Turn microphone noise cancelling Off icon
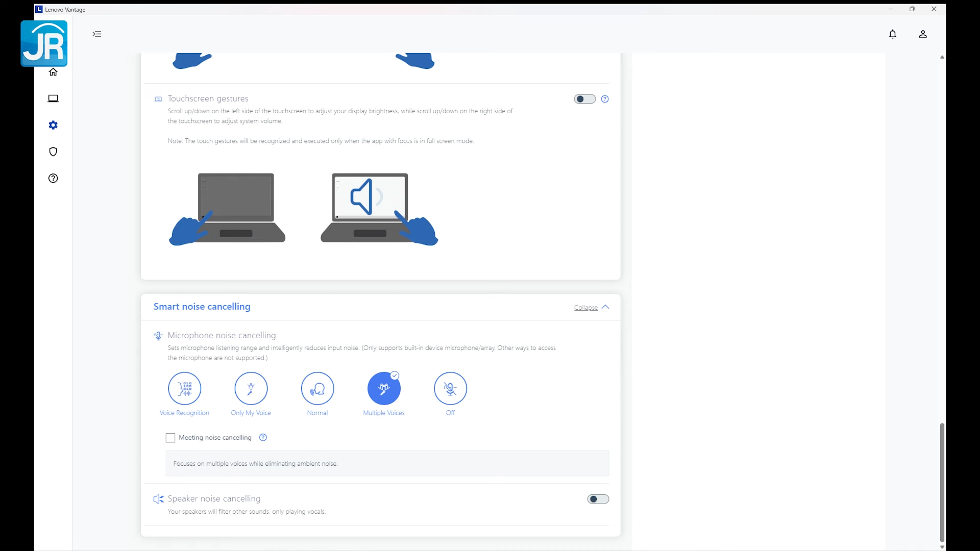Image resolution: width=980 pixels, height=551 pixels. point(450,388)
